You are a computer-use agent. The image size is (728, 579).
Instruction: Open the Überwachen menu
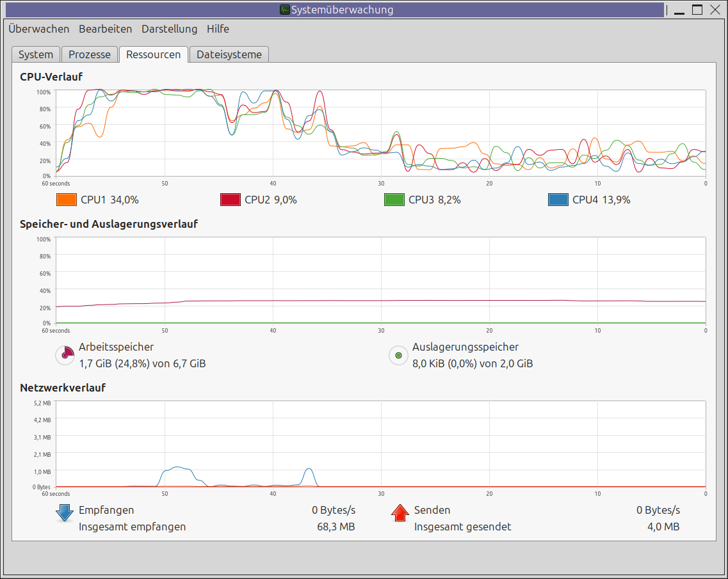[x=38, y=29]
